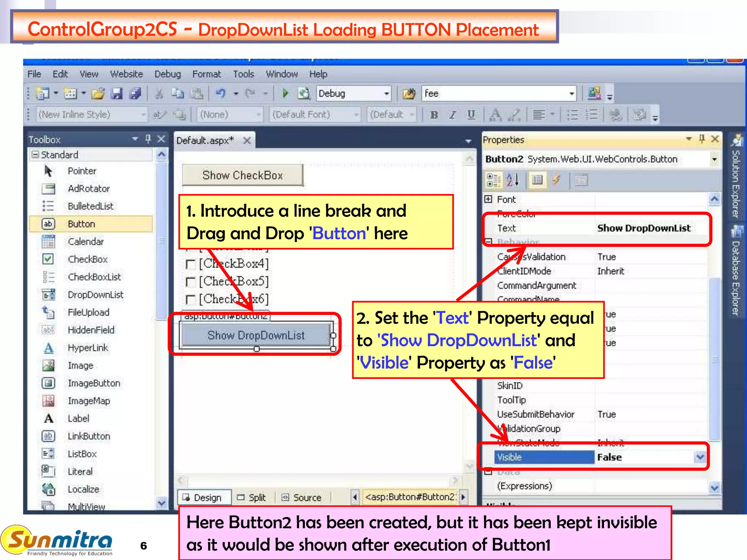Select Alphabetical sort in Properties panel

click(512, 180)
